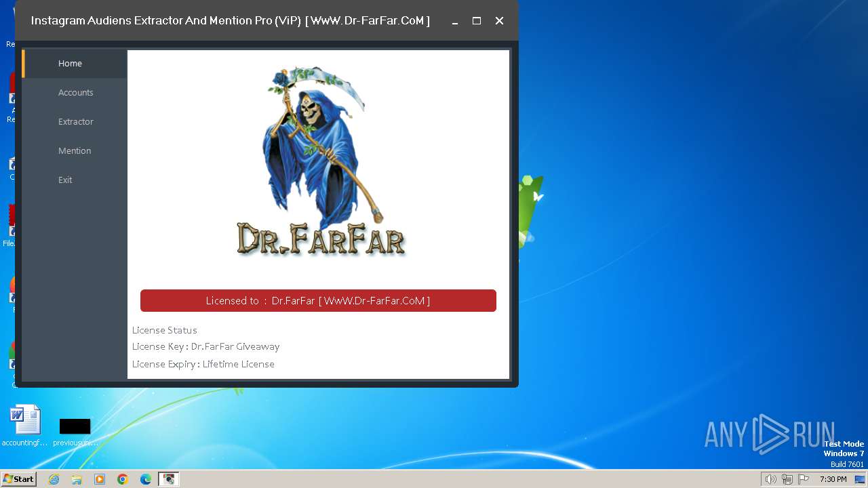
Task: Open the Home section in sidebar
Action: pos(75,64)
